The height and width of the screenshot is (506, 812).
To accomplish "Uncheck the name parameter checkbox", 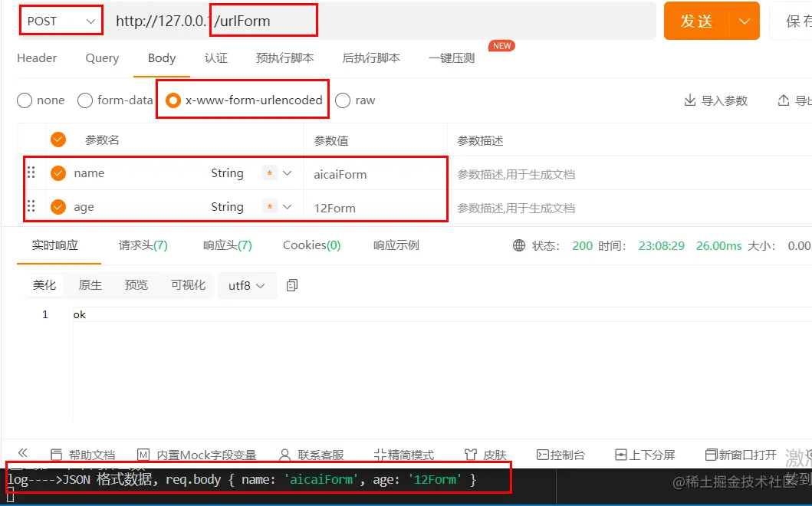I will (58, 173).
